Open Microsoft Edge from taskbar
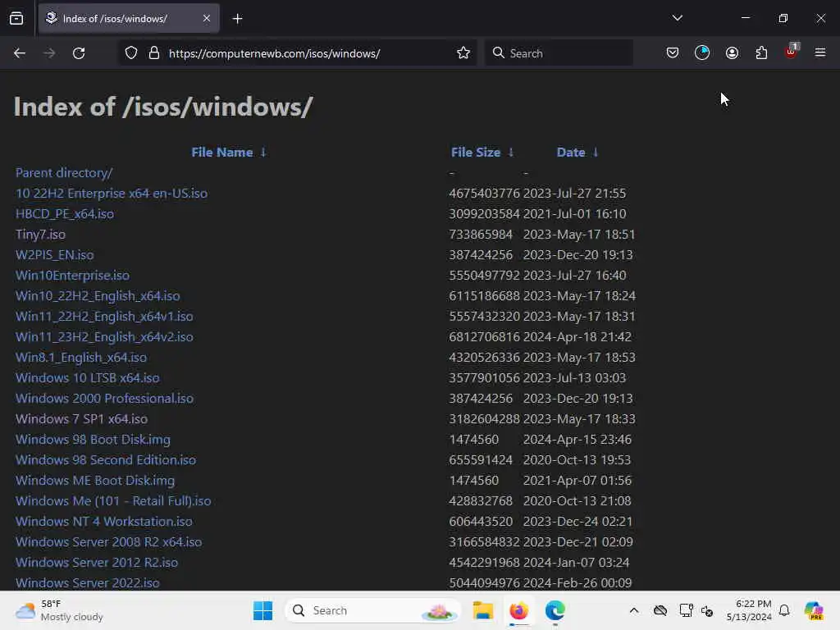840x630 pixels. (555, 610)
